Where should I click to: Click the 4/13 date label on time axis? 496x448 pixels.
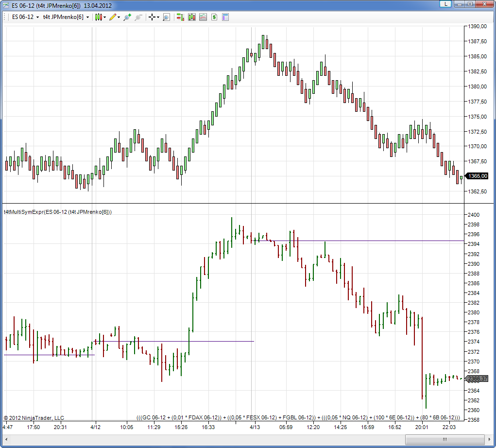pos(255,427)
